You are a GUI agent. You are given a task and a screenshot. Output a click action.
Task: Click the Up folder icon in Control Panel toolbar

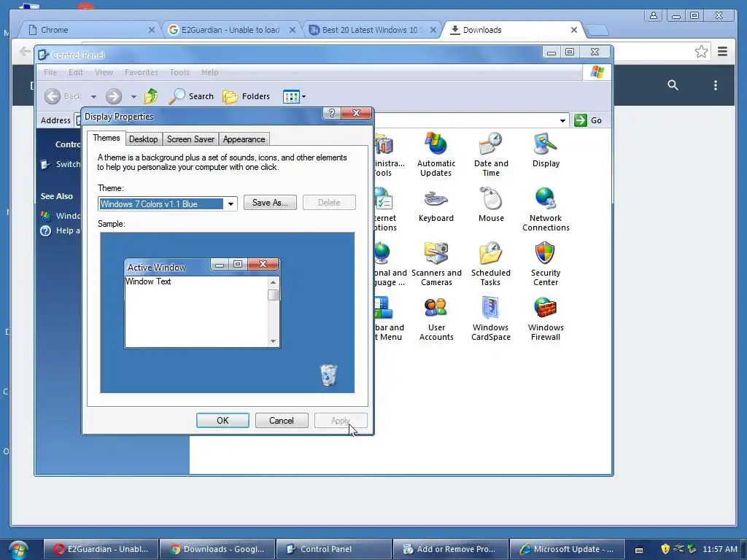coord(151,96)
